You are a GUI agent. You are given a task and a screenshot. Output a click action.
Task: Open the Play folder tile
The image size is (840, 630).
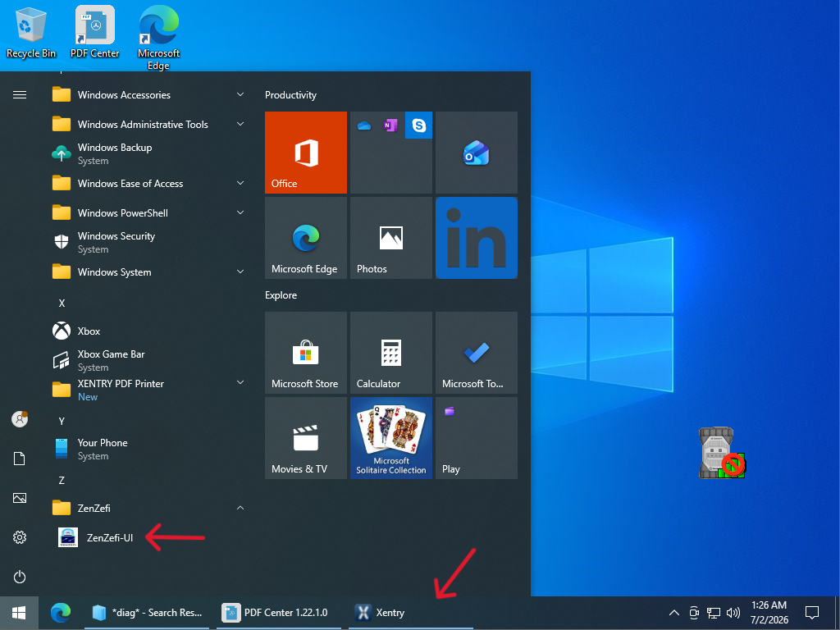click(477, 438)
